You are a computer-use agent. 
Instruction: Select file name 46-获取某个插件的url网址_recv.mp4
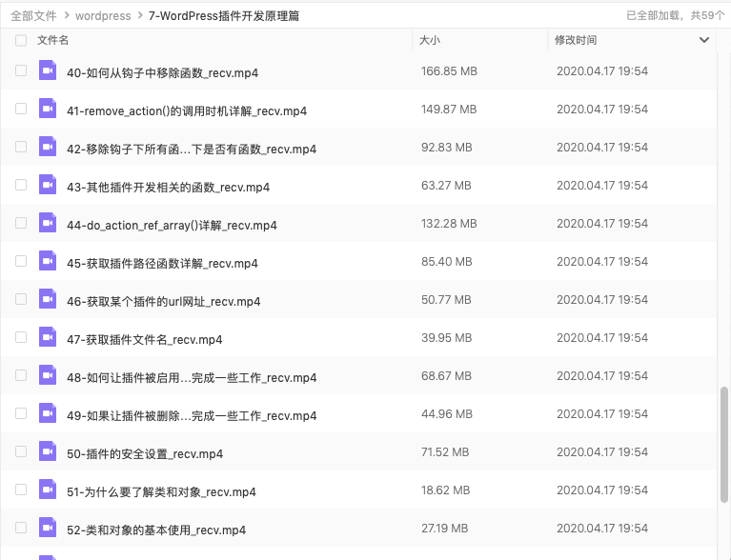[163, 302]
